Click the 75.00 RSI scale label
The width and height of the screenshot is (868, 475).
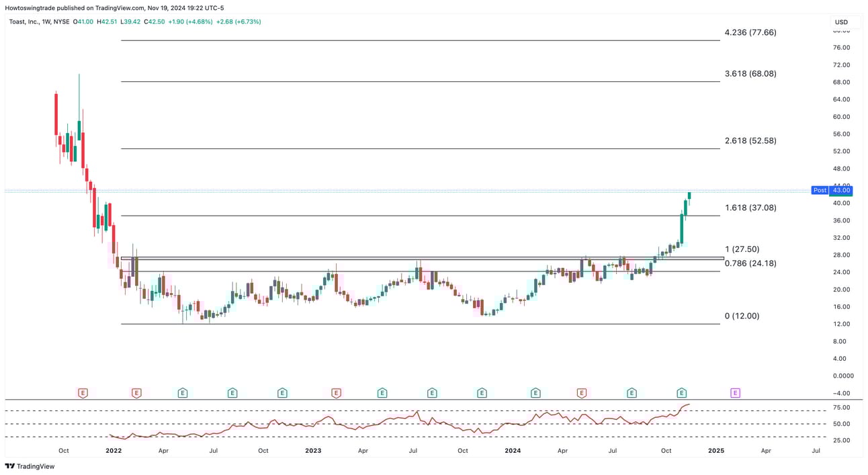click(842, 408)
